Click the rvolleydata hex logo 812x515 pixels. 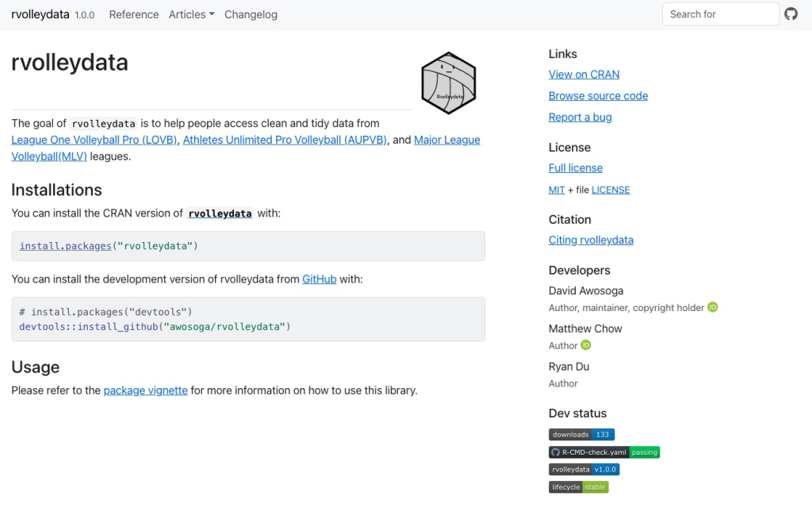tap(449, 83)
